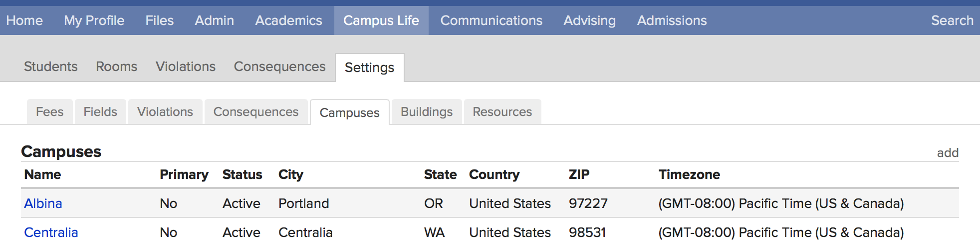This screenshot has height=244, width=980.
Task: Open the Academics section
Action: coord(288,20)
